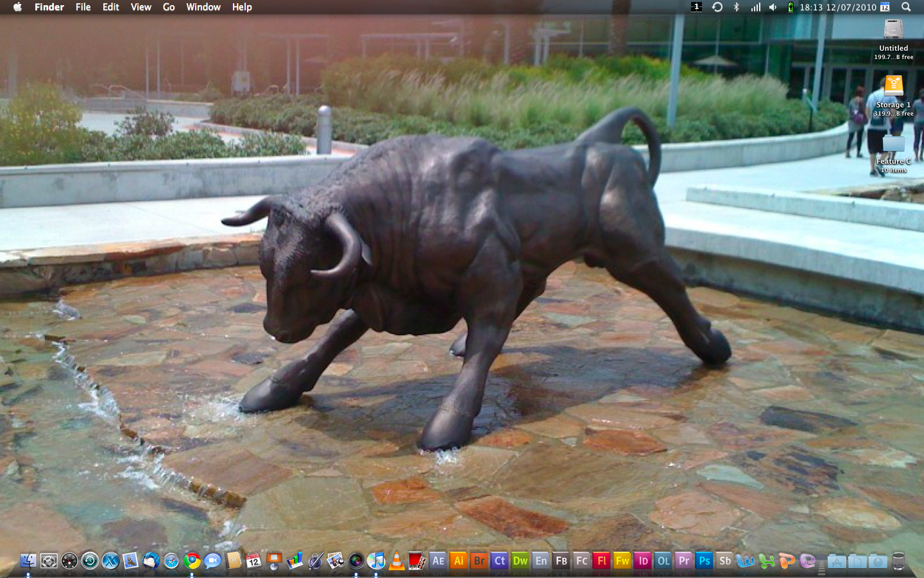Open iPhoto from the Dock

(336, 561)
